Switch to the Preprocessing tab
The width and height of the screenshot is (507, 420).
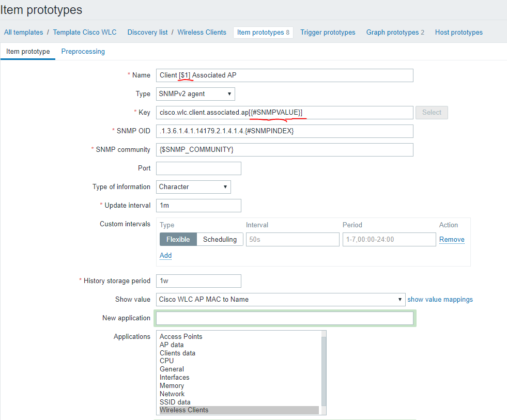[83, 51]
